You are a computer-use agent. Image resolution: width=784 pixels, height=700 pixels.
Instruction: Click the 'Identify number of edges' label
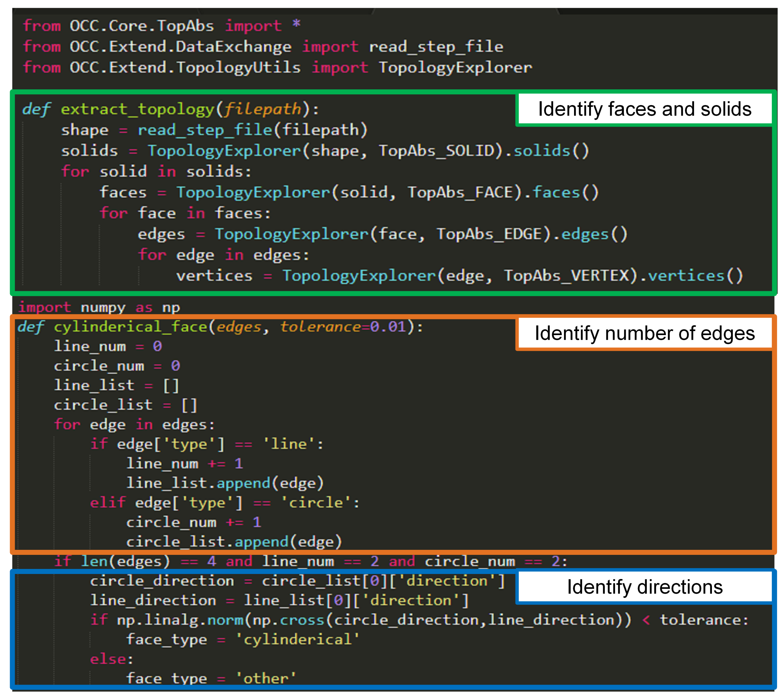click(644, 333)
